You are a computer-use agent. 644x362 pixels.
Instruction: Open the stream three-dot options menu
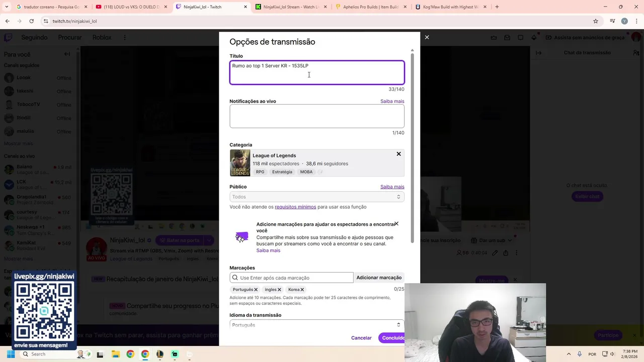516,253
